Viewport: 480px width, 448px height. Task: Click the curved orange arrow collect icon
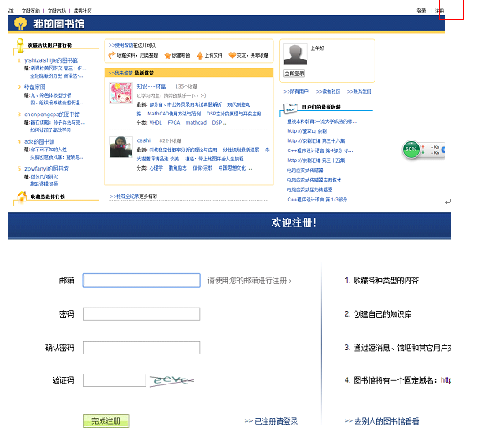click(x=112, y=55)
